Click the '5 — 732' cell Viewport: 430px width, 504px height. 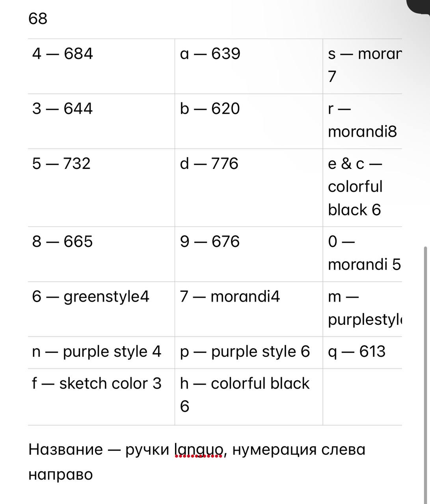coord(101,188)
